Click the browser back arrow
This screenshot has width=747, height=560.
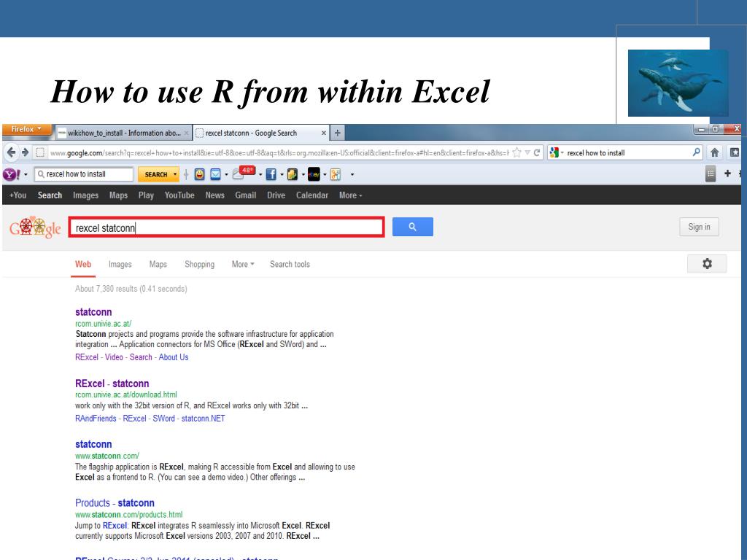pos(9,153)
